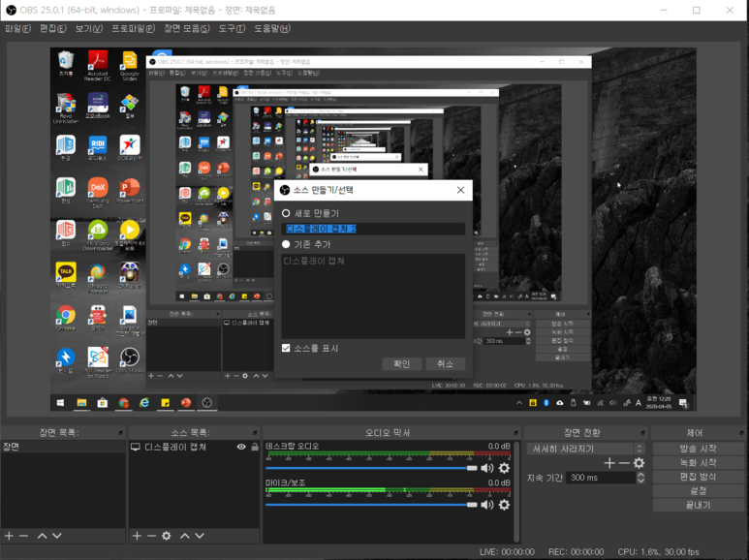Increase 지속 기간 duration with stepper
This screenshot has width=749, height=560.
641,475
